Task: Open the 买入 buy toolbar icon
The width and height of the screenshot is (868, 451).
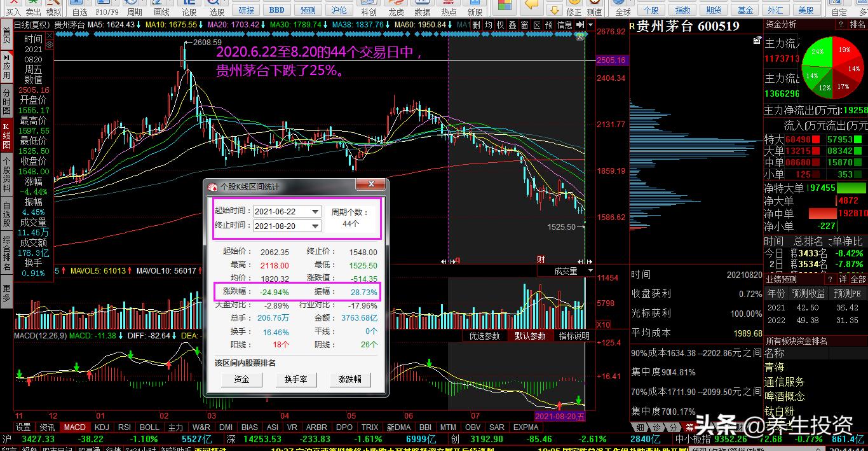Action: pyautogui.click(x=13, y=8)
